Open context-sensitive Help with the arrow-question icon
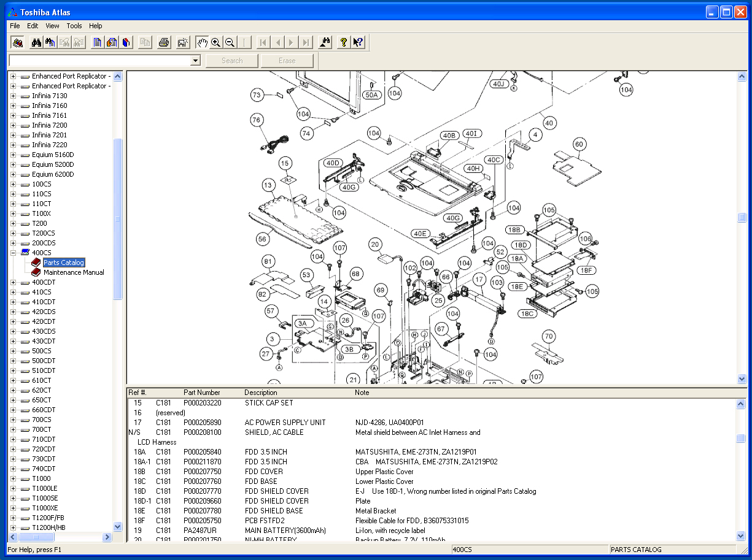 [x=358, y=42]
